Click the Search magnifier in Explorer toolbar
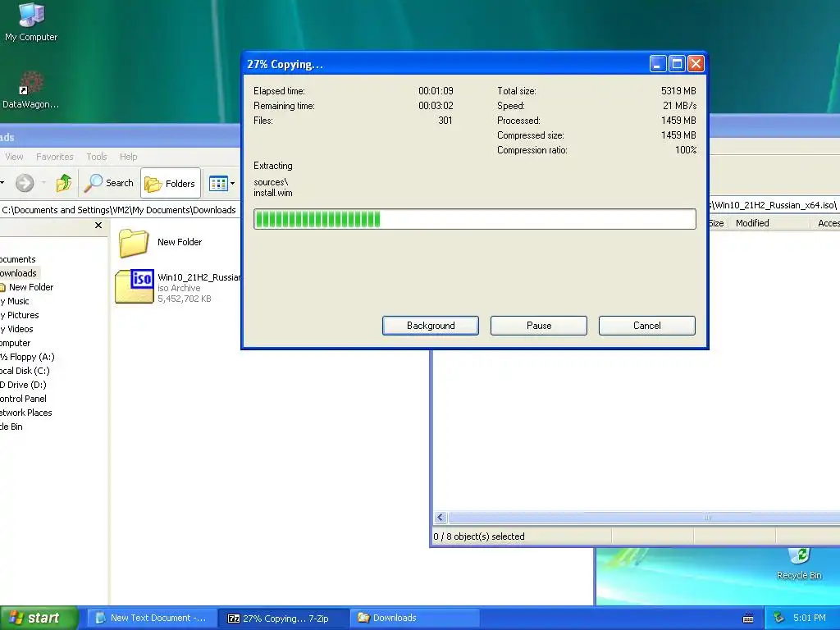840x630 pixels. (109, 183)
